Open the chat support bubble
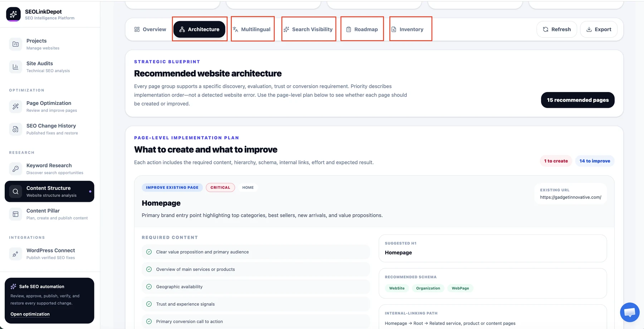Screen dimensions: 644x329 tap(630, 312)
